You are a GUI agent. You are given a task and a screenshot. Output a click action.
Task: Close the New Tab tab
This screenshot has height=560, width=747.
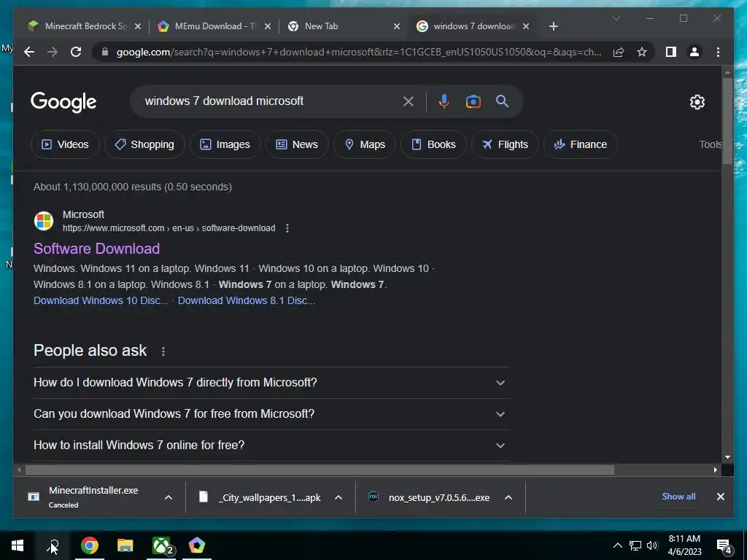[x=396, y=26]
